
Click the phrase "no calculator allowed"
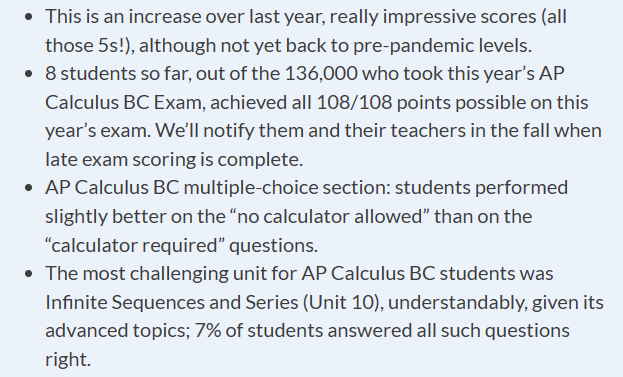click(x=330, y=217)
